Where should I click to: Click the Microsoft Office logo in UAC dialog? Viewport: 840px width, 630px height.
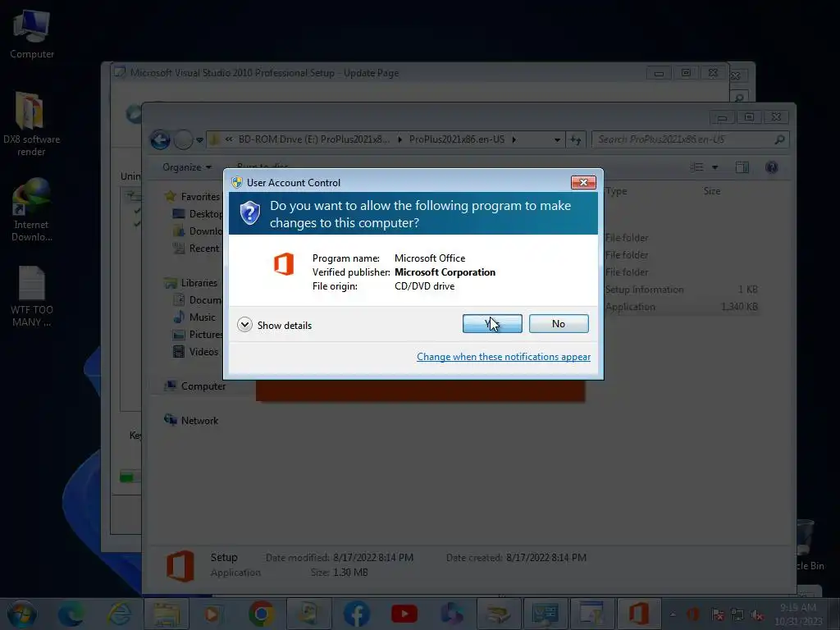284,264
